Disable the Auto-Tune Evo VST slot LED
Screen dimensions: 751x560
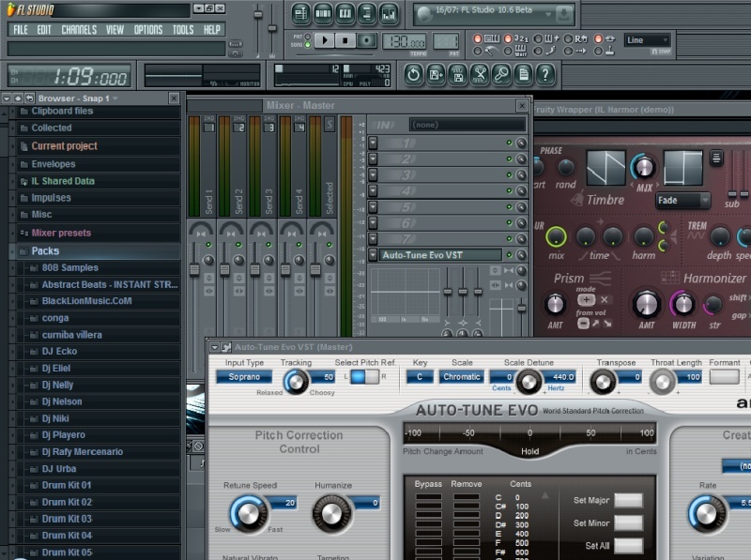(x=509, y=255)
